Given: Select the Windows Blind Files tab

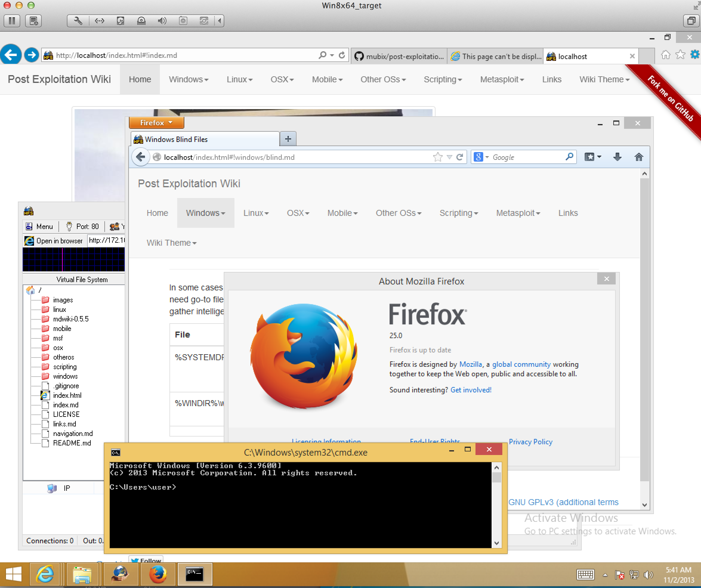Looking at the screenshot, I should pos(205,139).
